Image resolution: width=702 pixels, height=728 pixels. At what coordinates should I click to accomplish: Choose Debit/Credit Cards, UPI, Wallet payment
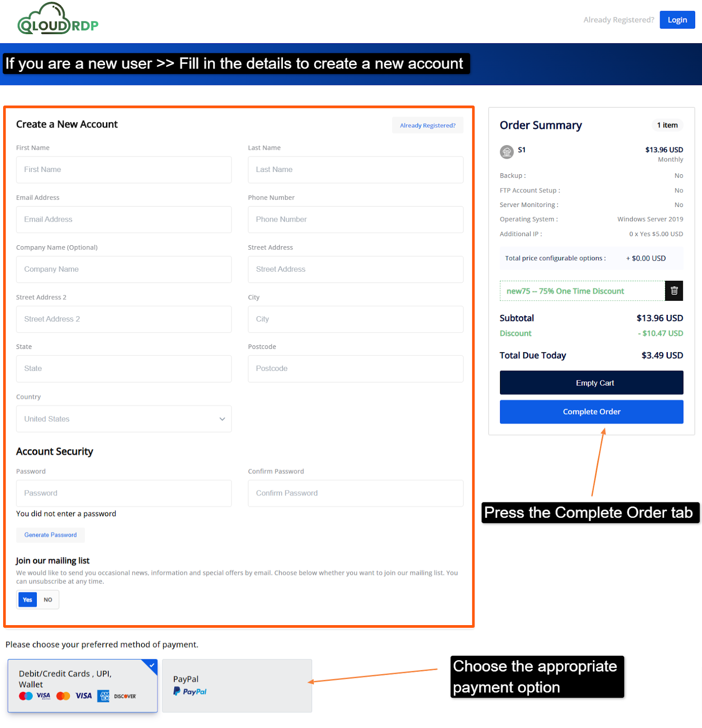coord(82,686)
